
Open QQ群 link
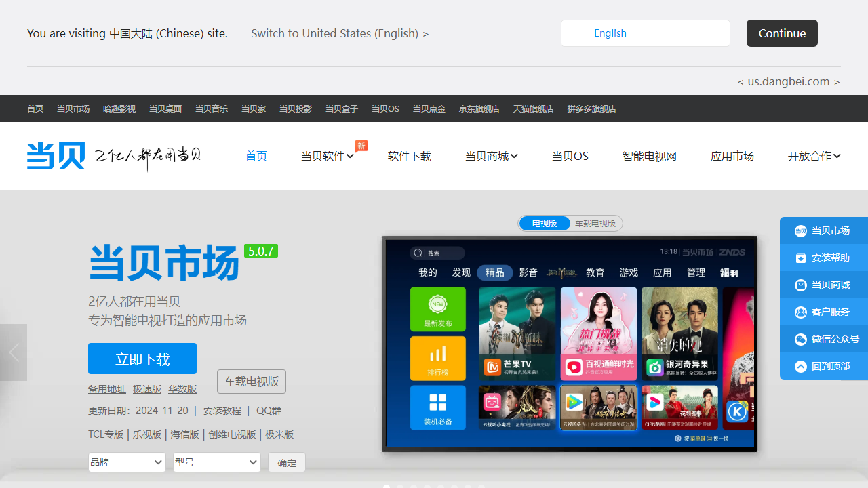269,411
